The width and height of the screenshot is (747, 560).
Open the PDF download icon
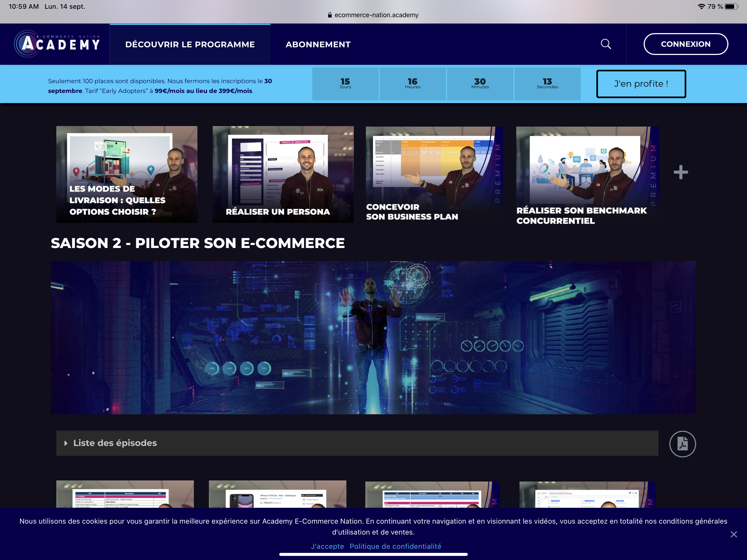coord(682,444)
